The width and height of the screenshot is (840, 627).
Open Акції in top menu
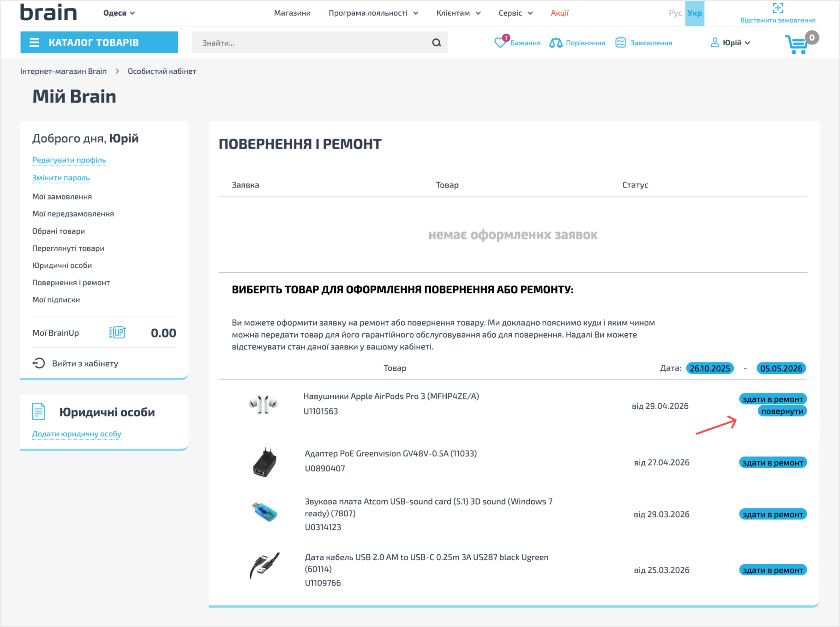click(x=559, y=13)
